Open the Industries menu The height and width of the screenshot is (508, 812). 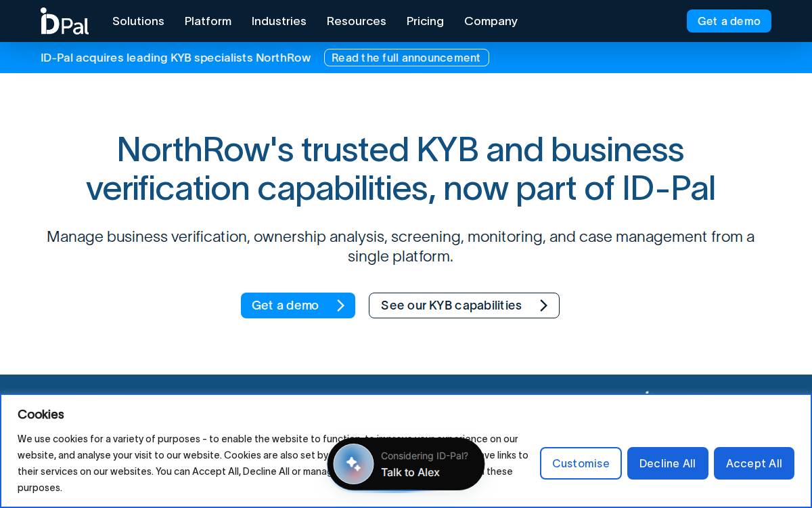click(x=279, y=21)
